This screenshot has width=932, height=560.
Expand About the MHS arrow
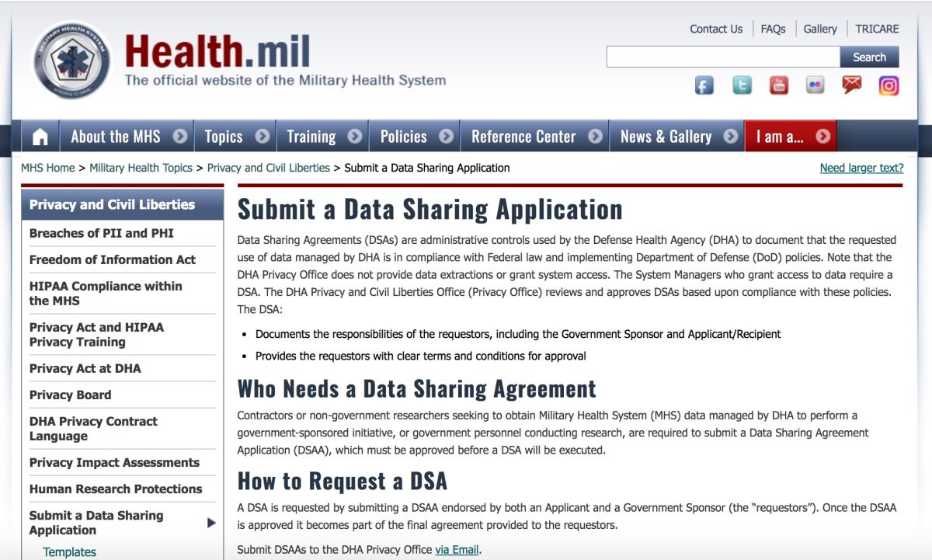180,137
